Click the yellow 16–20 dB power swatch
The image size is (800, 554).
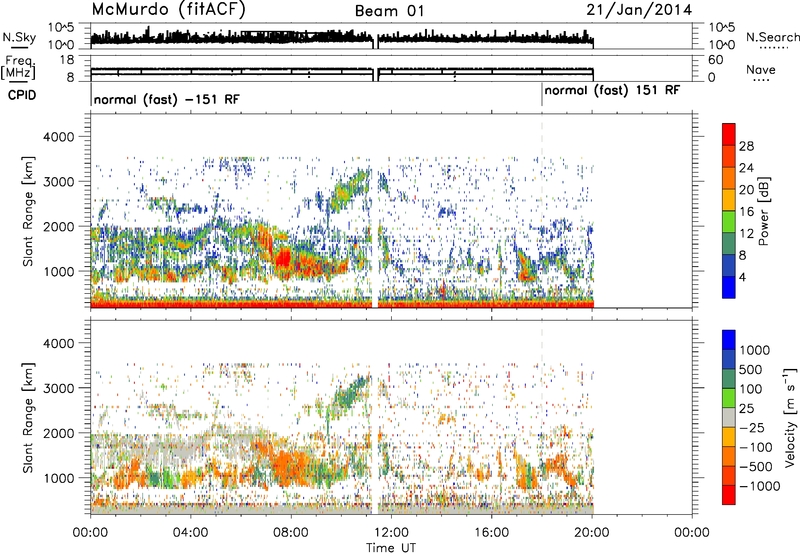729,199
